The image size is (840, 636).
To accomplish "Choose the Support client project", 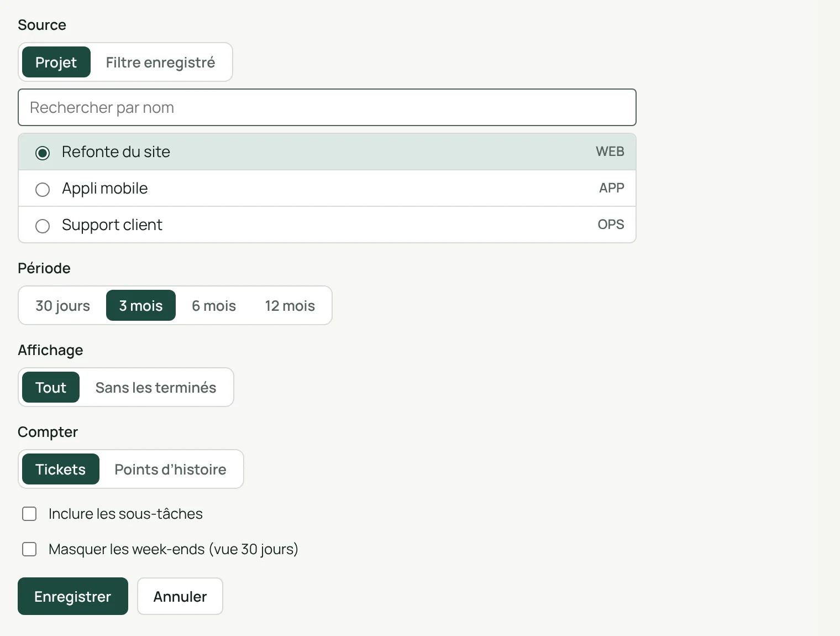I will tap(327, 225).
